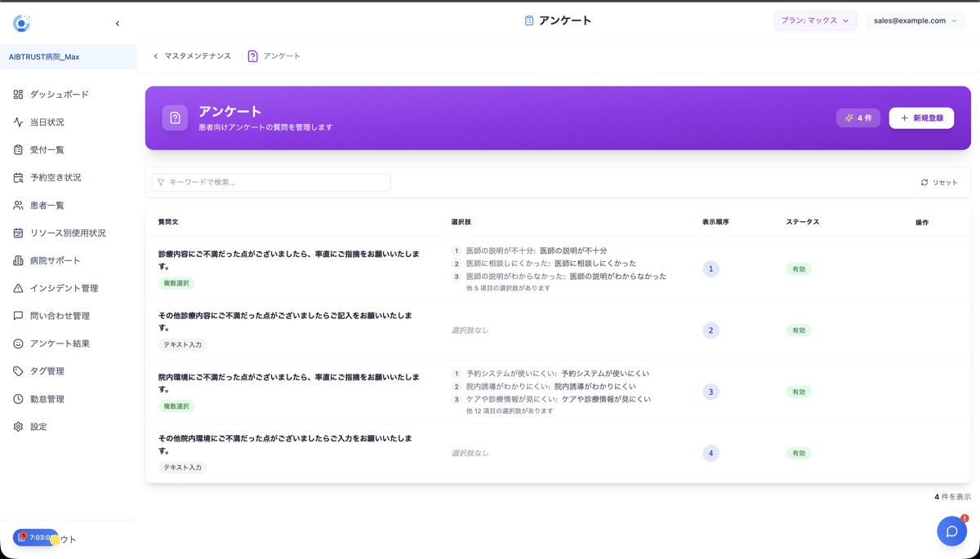Open the プラン: マックス dropdown
The height and width of the screenshot is (559, 980).
pyautogui.click(x=814, y=20)
